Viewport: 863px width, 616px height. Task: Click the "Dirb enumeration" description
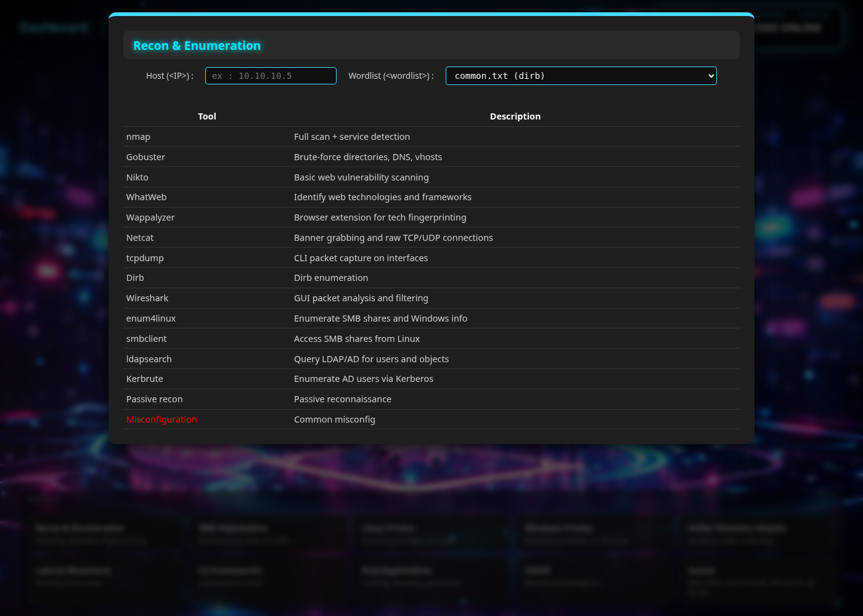click(331, 278)
